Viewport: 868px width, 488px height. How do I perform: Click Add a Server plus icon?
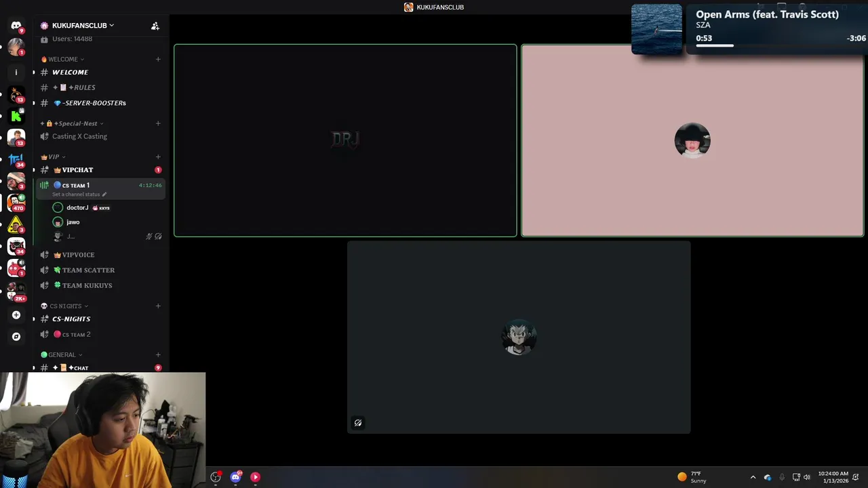(16, 314)
